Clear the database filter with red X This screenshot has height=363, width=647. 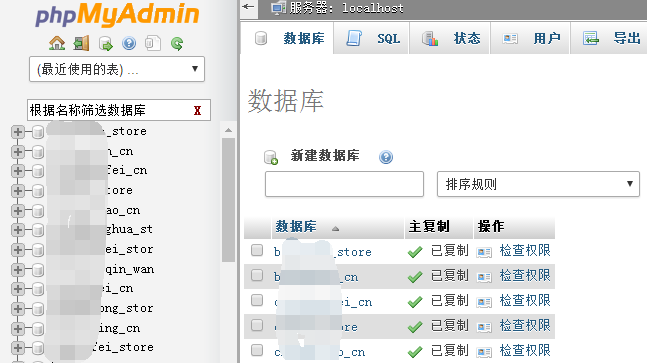point(198,111)
